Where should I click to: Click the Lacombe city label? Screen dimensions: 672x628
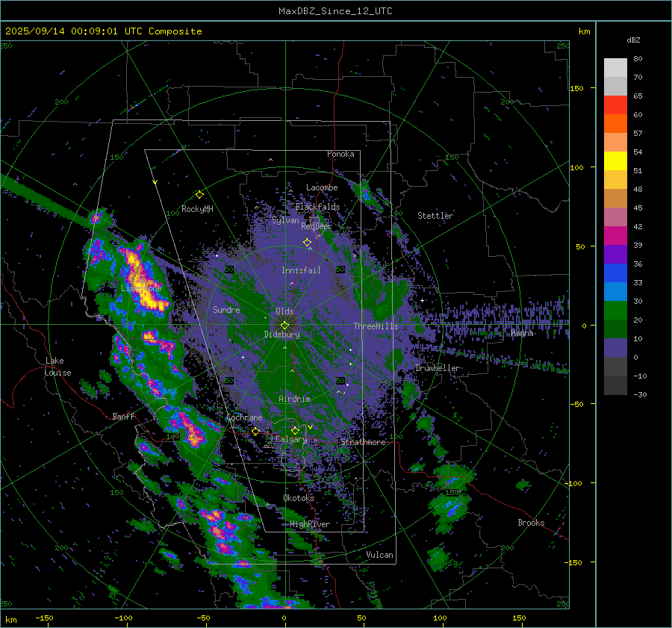(x=322, y=187)
